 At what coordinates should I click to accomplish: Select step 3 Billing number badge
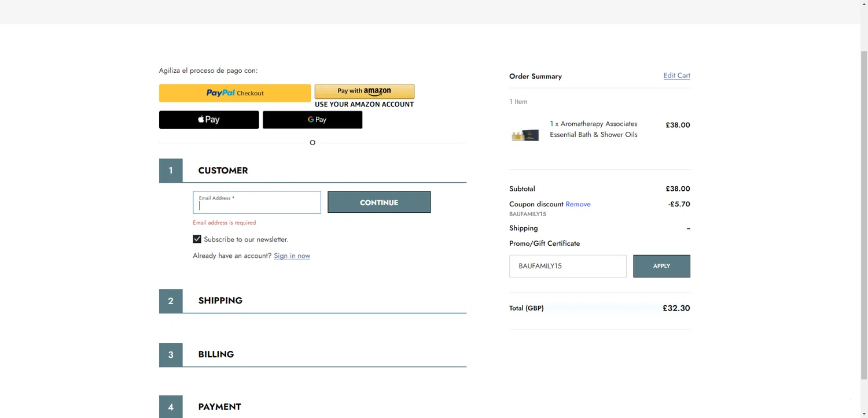click(171, 355)
